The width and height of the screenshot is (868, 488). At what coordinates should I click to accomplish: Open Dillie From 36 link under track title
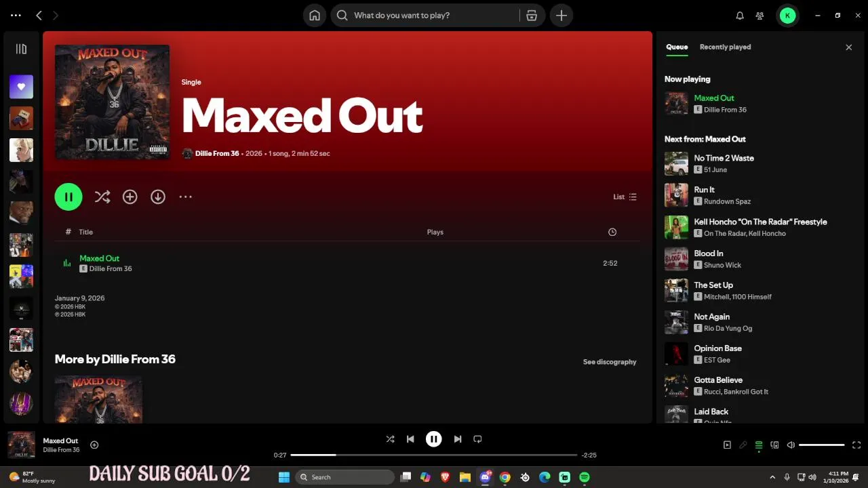coord(111,268)
